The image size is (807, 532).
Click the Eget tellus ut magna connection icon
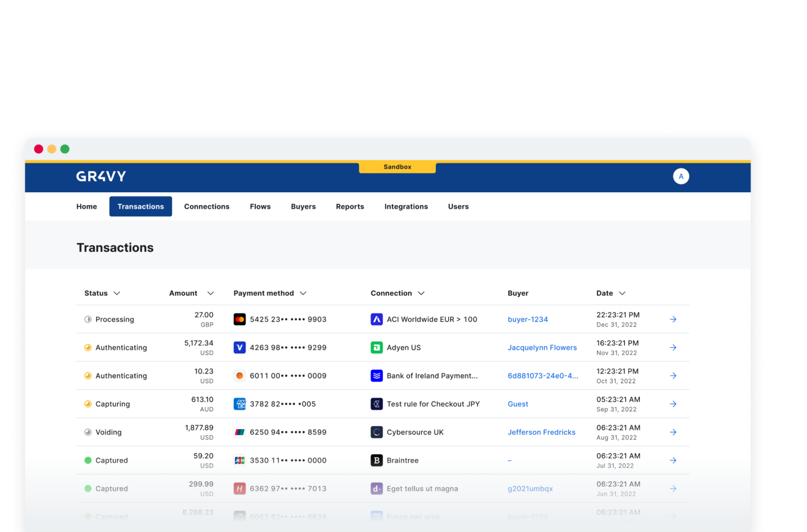[377, 488]
